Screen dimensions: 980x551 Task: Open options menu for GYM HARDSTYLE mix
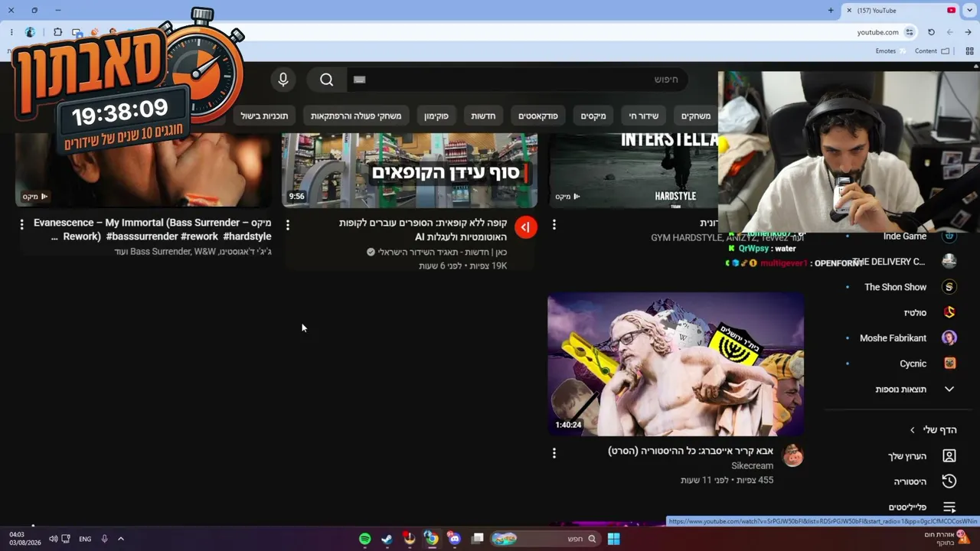tap(554, 224)
